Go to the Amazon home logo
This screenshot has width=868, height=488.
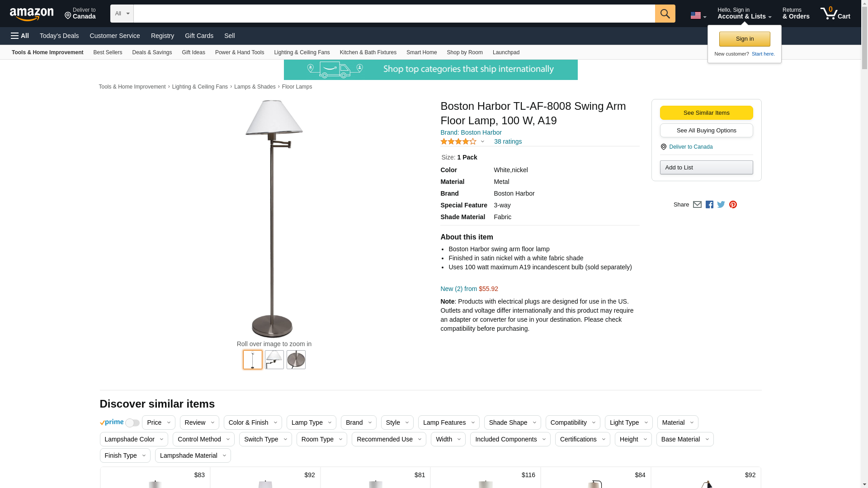tap(32, 14)
